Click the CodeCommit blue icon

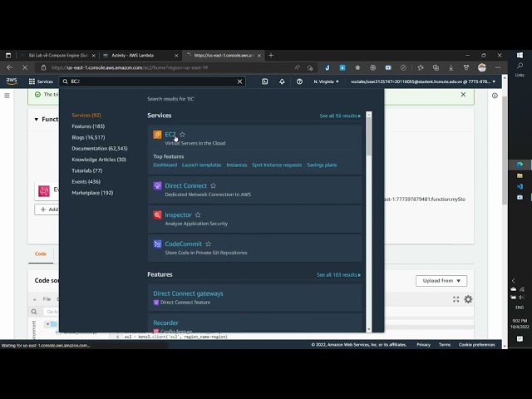[x=157, y=244]
